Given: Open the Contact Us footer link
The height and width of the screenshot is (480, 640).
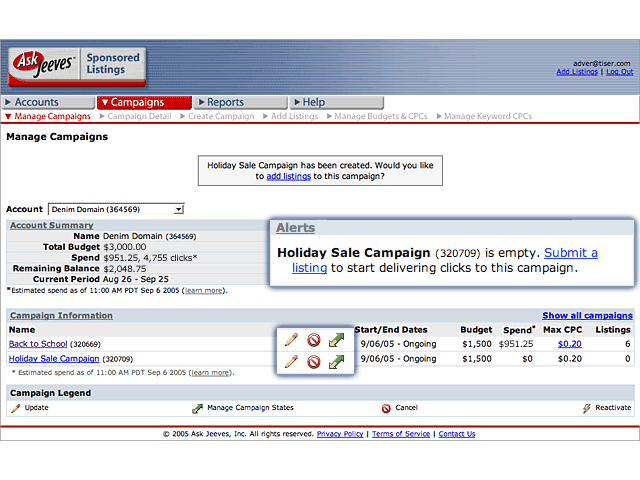Looking at the screenshot, I should coord(457,434).
